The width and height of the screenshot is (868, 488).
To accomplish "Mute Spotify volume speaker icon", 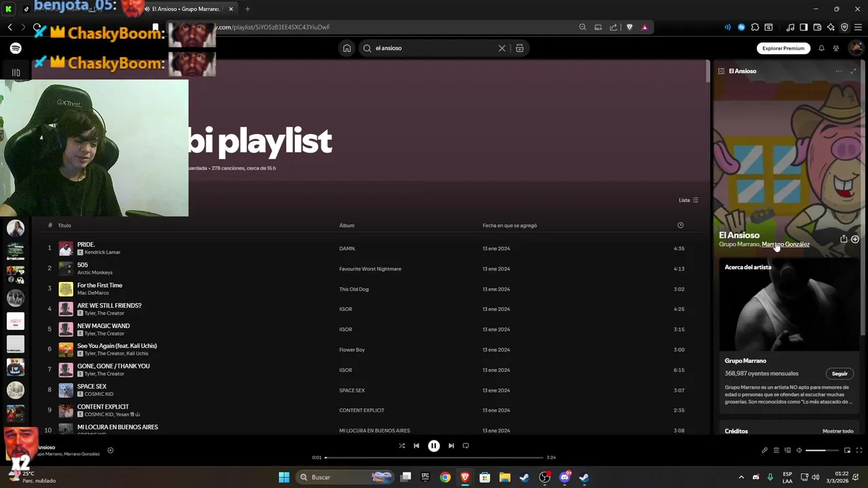I will coord(799,451).
